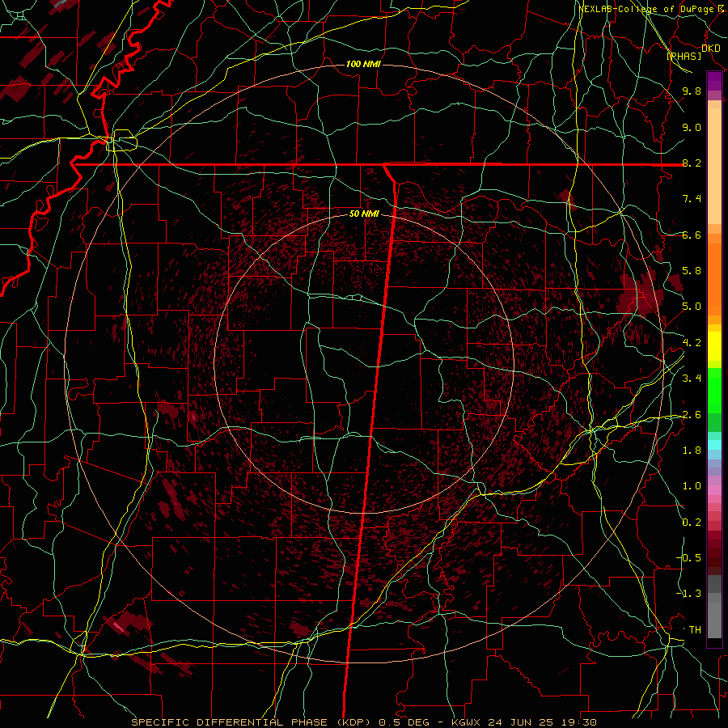728x728 pixels.
Task: Click the 100 NMI range ring label
Action: (363, 64)
